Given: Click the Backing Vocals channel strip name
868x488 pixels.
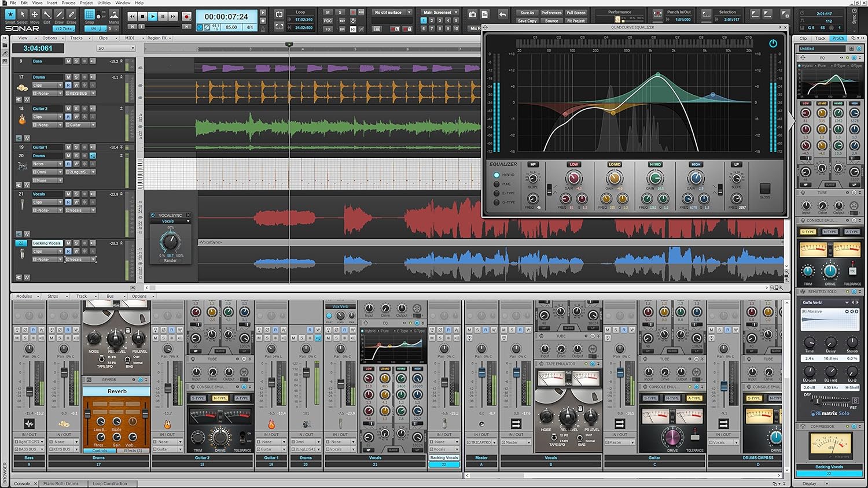Looking at the screenshot, I should point(444,457).
